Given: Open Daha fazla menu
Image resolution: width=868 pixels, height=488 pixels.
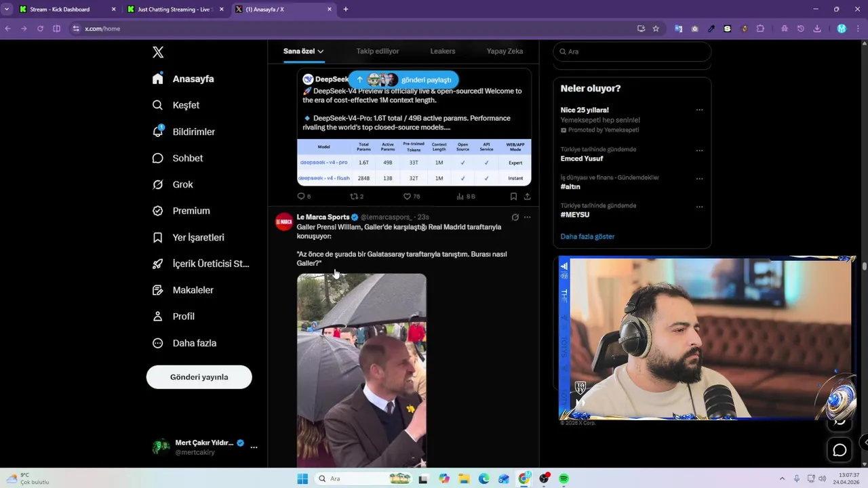Looking at the screenshot, I should [184, 343].
